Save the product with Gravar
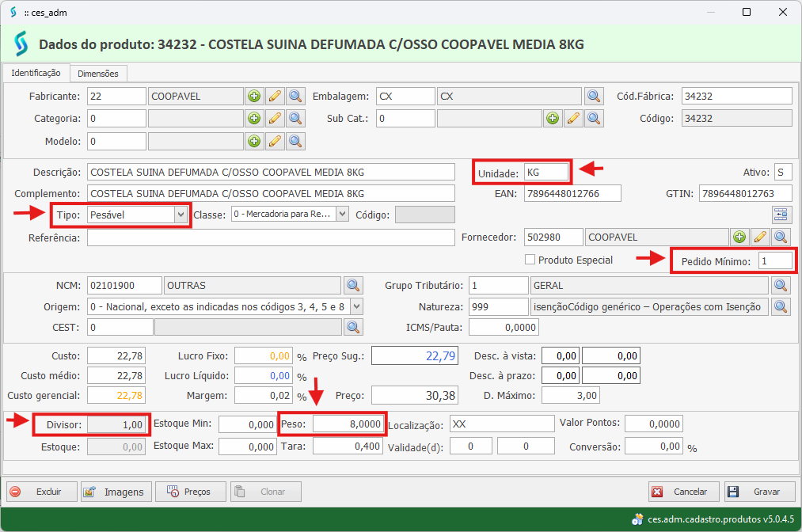The image size is (802, 532). (759, 492)
